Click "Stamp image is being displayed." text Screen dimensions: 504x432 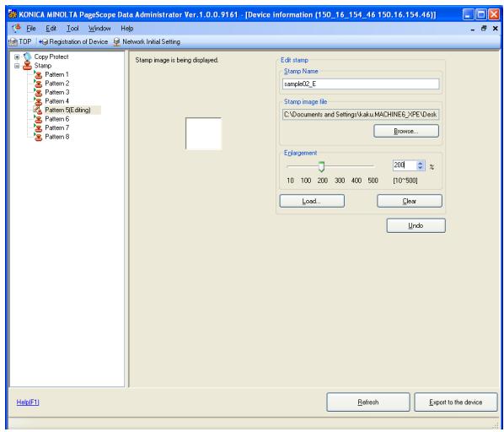(177, 60)
